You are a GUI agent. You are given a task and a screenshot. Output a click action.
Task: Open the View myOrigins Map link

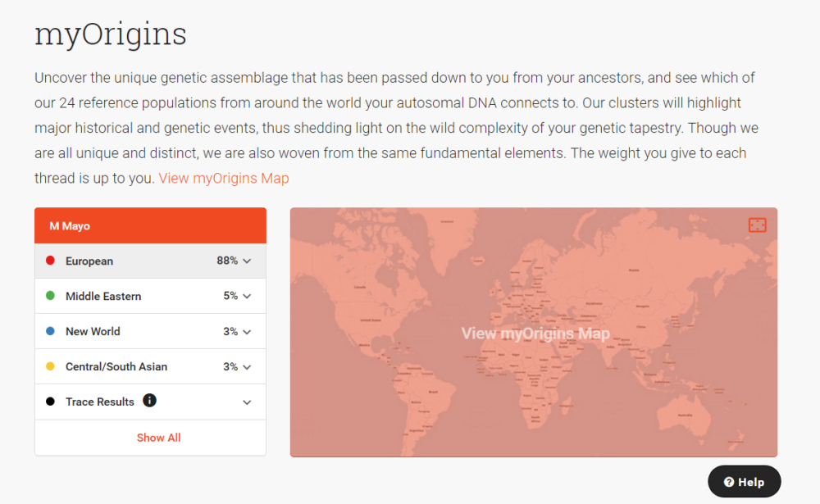point(223,178)
